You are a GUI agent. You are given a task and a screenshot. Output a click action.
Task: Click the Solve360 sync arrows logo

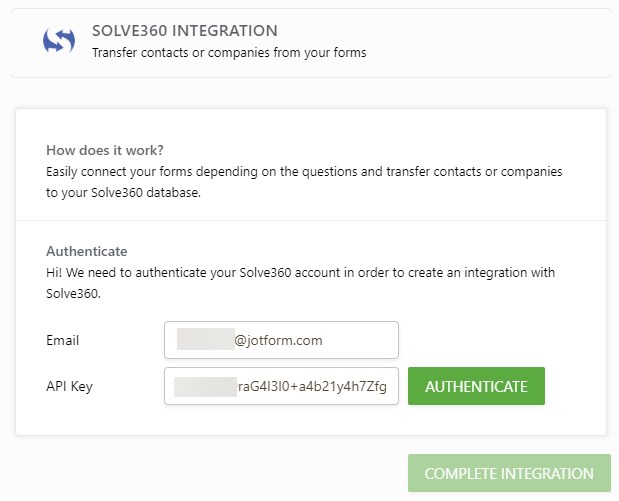[59, 41]
